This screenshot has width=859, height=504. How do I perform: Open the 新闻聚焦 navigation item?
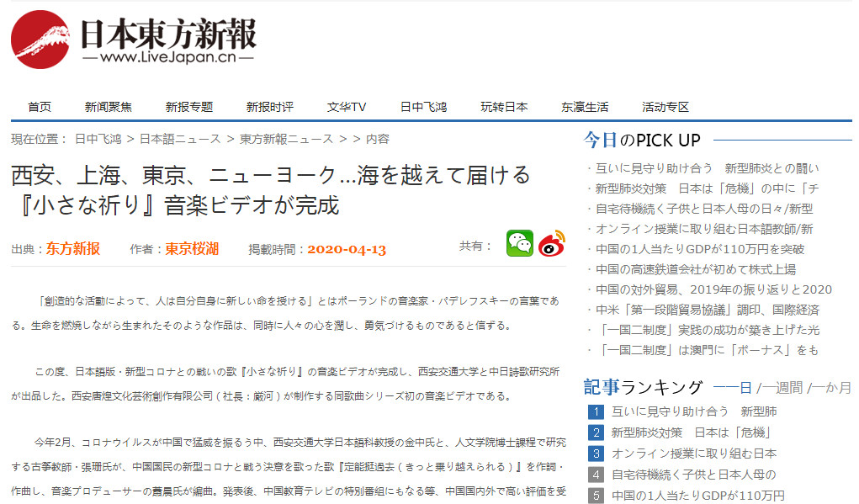pos(109,107)
